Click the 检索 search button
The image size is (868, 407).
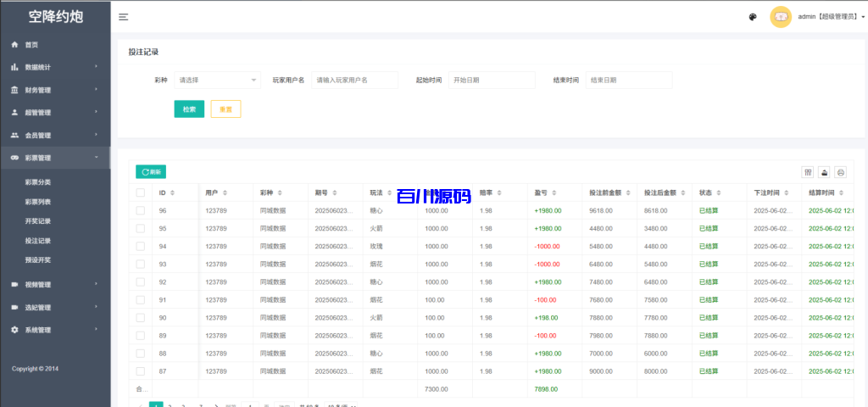(189, 109)
